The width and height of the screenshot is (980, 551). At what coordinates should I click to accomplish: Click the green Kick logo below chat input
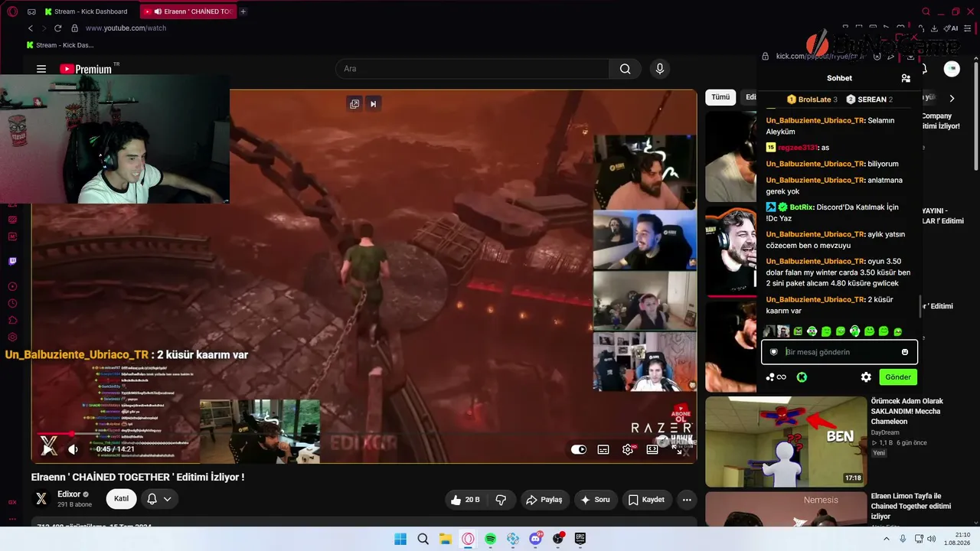802,377
